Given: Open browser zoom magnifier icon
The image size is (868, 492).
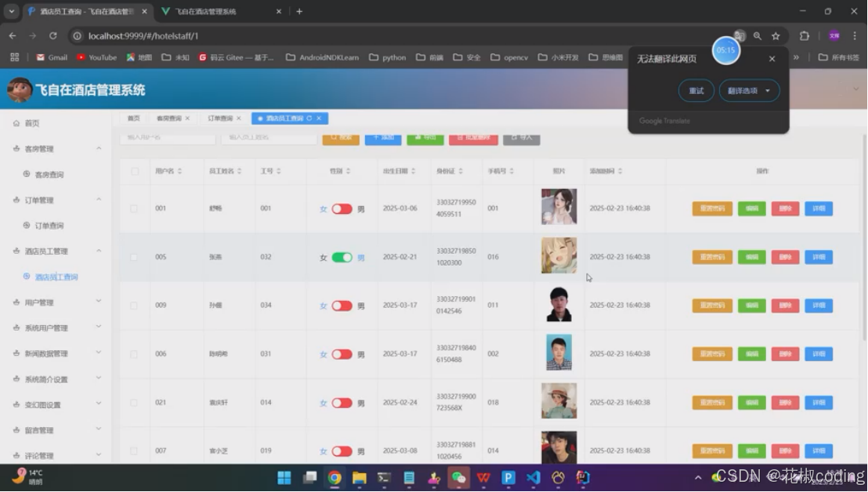Looking at the screenshot, I should tap(758, 36).
